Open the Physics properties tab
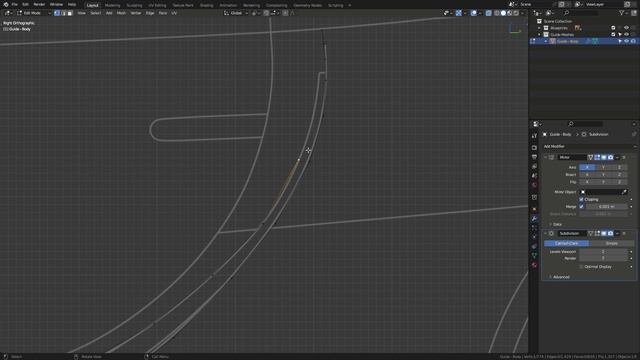 click(x=534, y=237)
